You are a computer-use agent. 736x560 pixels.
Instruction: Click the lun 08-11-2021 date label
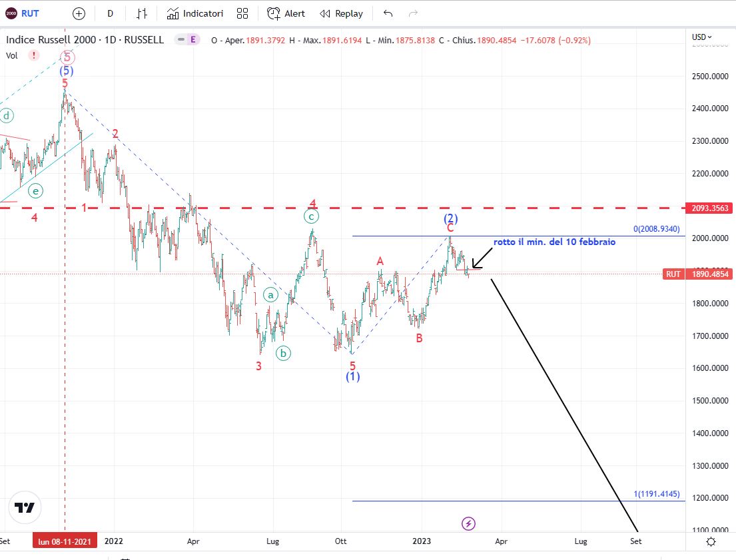65,541
